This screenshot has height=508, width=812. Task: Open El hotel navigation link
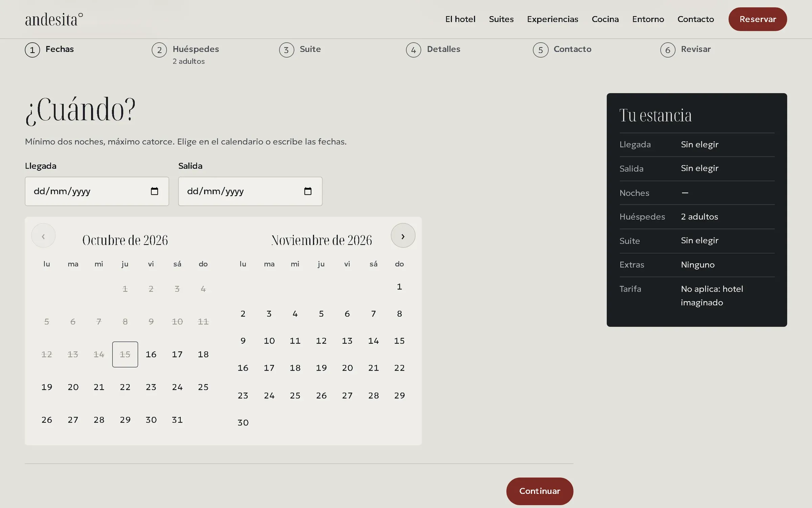coord(460,19)
